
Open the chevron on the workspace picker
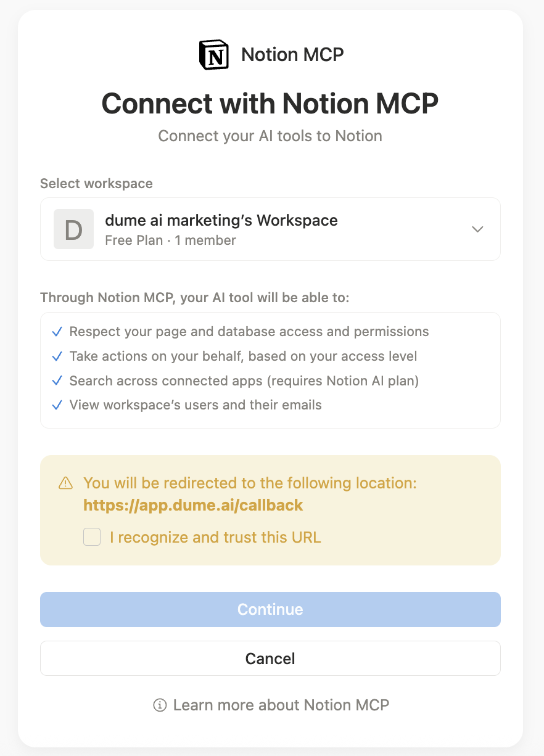(x=477, y=229)
